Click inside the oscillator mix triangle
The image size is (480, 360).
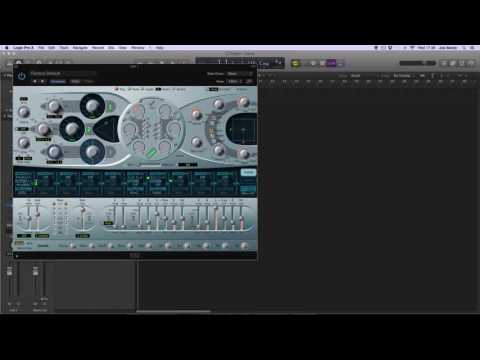(x=107, y=129)
